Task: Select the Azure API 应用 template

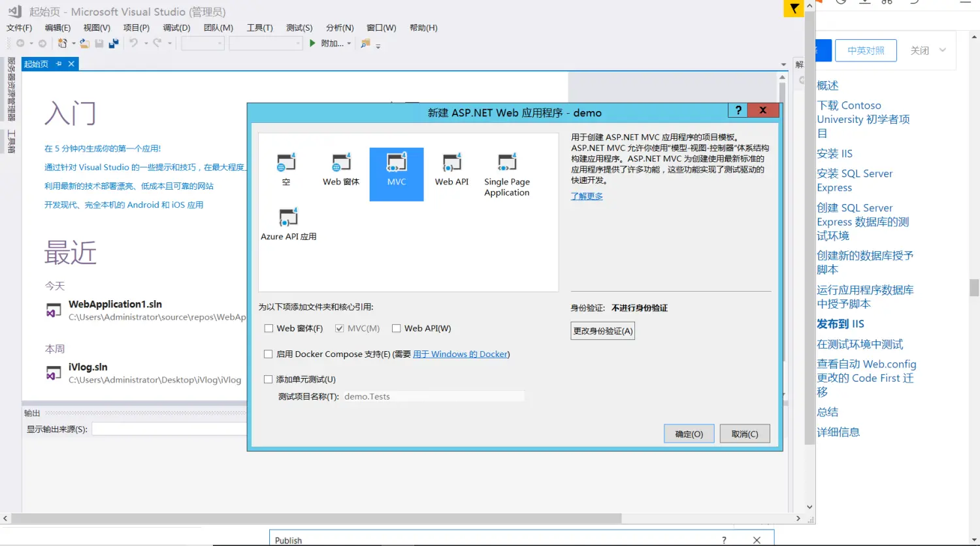Action: 289,224
